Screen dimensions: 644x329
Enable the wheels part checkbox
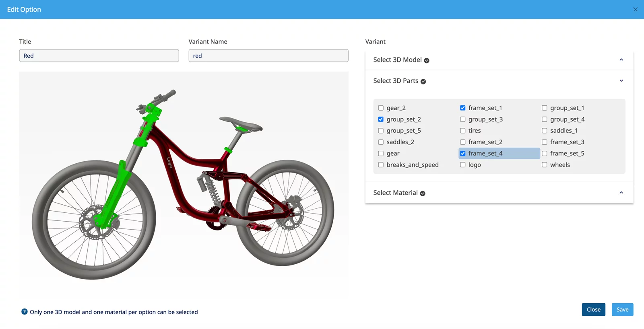[x=545, y=165]
